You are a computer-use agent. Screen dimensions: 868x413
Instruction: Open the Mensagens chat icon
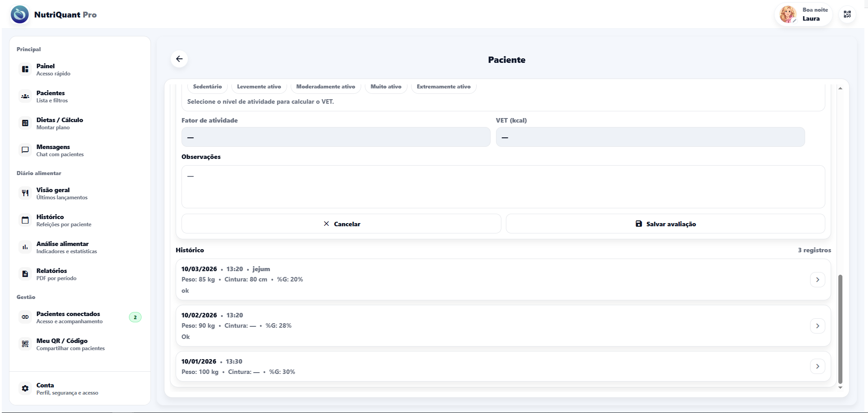[25, 150]
